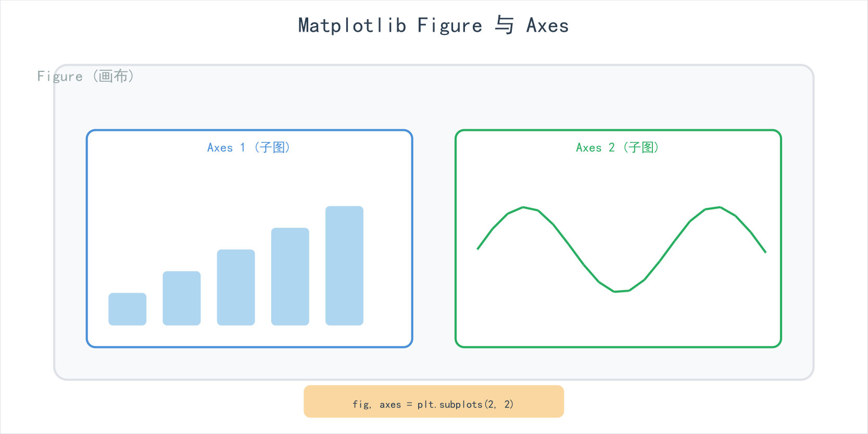
Task: Click the second peak of the green curve
Action: (720, 207)
